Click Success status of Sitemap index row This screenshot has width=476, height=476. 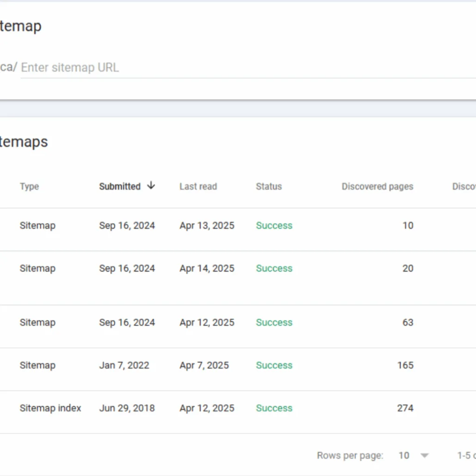point(274,408)
